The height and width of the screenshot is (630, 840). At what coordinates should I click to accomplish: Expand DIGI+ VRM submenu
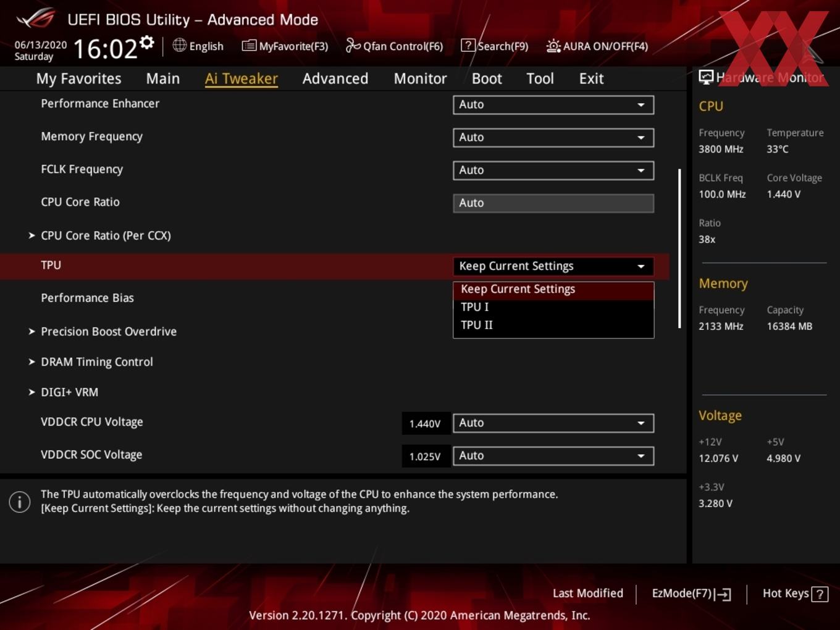[69, 392]
